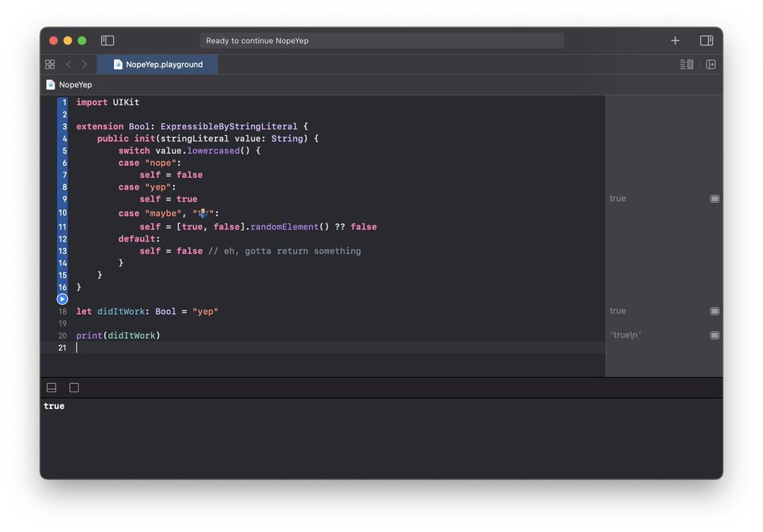Click the activity status Ready to continue NopeYep
Viewport: 763px width, 532px height.
click(x=381, y=40)
